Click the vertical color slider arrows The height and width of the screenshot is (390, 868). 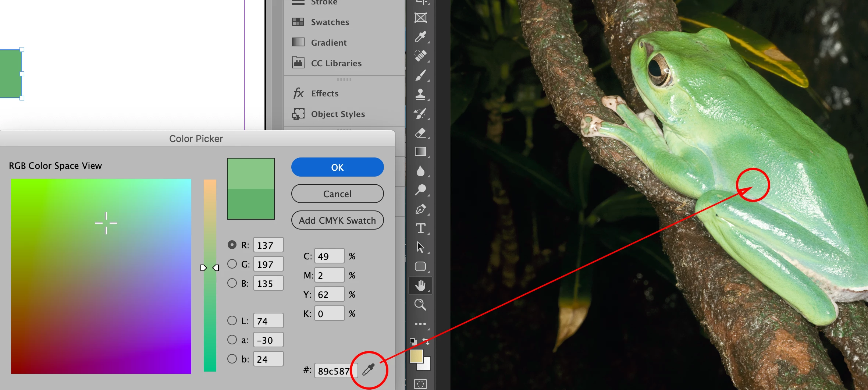[210, 268]
